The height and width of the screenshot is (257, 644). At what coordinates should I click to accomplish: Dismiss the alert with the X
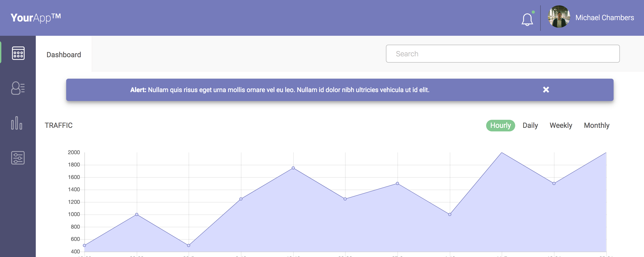click(546, 90)
